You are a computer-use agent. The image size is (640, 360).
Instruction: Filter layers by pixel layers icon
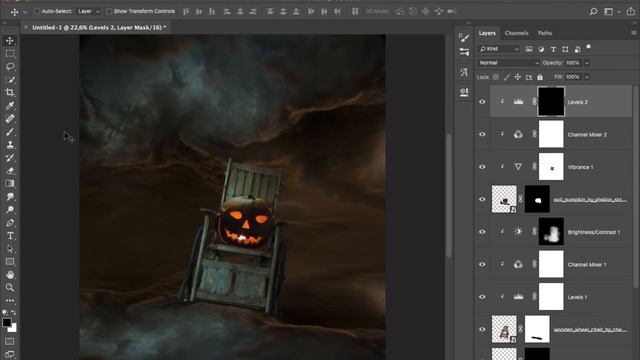point(529,49)
